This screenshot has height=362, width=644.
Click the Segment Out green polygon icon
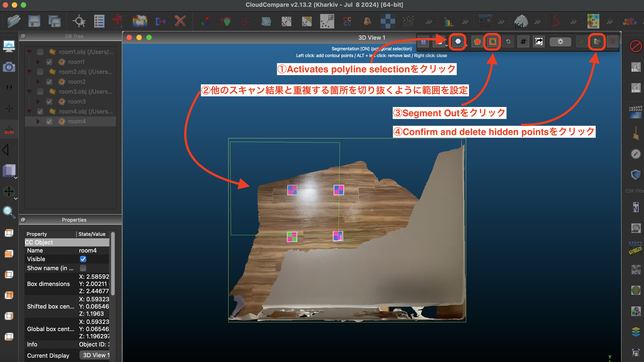coord(492,42)
